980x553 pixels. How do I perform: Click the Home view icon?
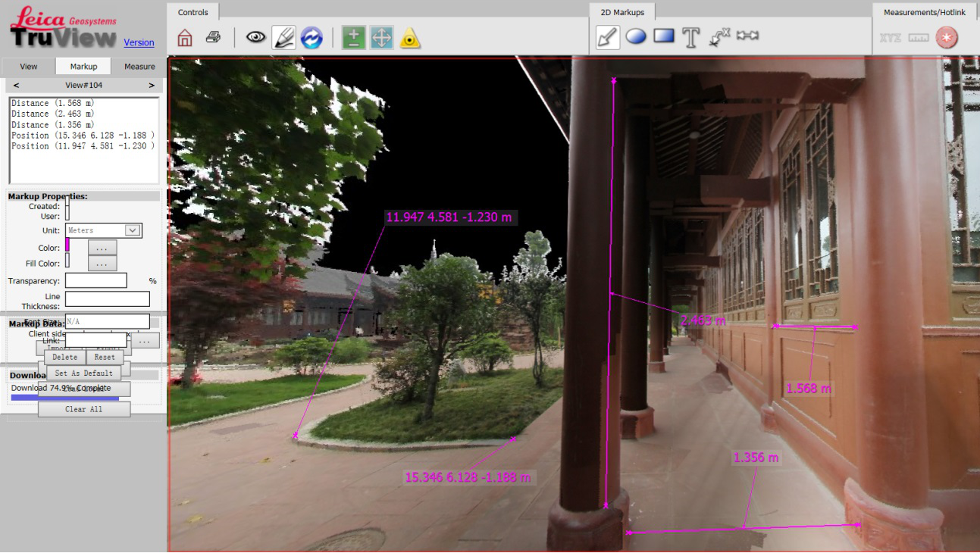185,38
